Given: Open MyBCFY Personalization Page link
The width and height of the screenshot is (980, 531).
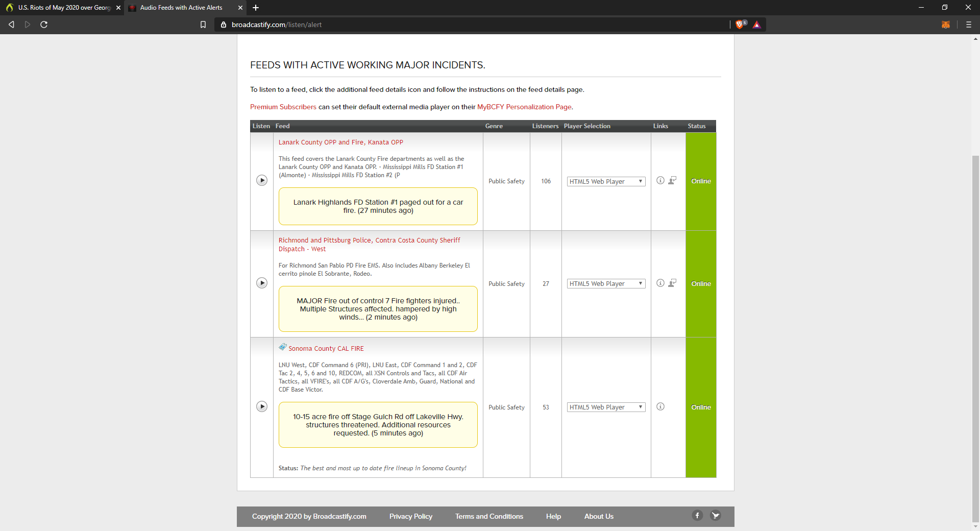Looking at the screenshot, I should [x=524, y=107].
